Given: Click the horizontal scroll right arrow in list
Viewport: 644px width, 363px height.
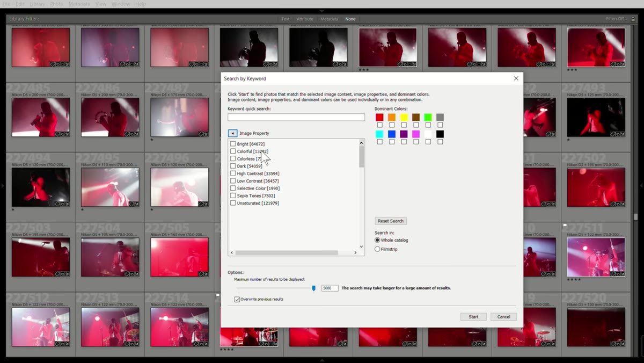Looking at the screenshot, I should (x=355, y=252).
